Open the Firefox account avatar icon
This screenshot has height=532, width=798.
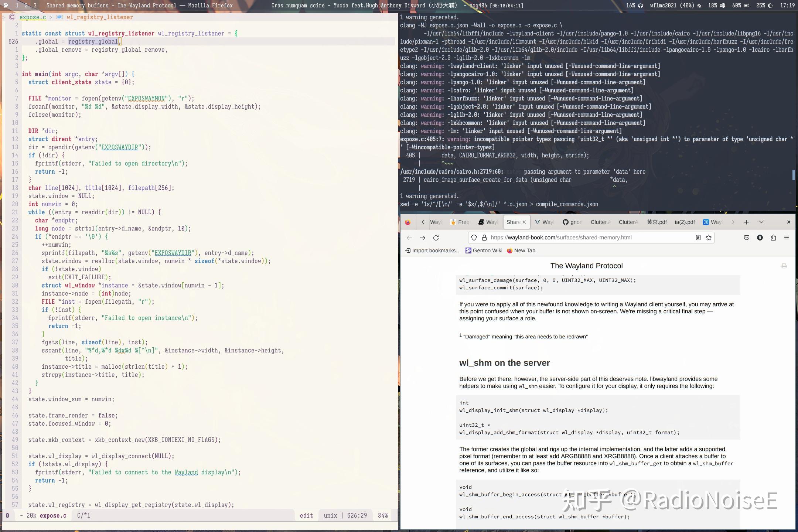pyautogui.click(x=760, y=238)
